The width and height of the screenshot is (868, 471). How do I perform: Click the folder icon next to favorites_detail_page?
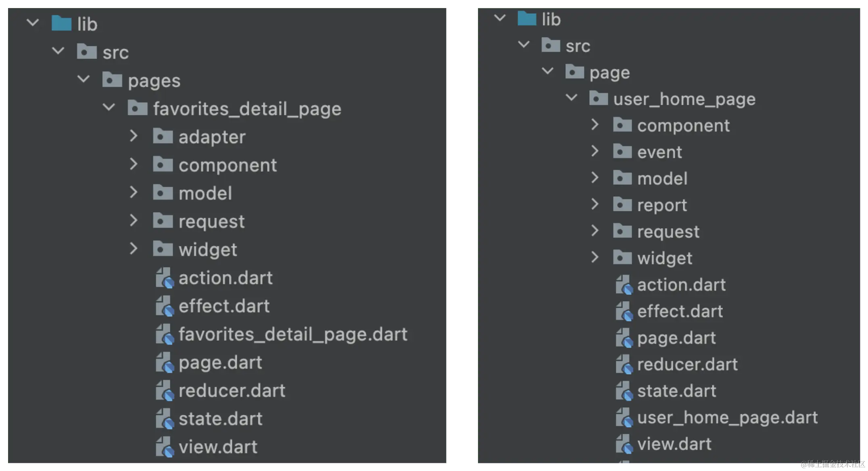pyautogui.click(x=138, y=108)
